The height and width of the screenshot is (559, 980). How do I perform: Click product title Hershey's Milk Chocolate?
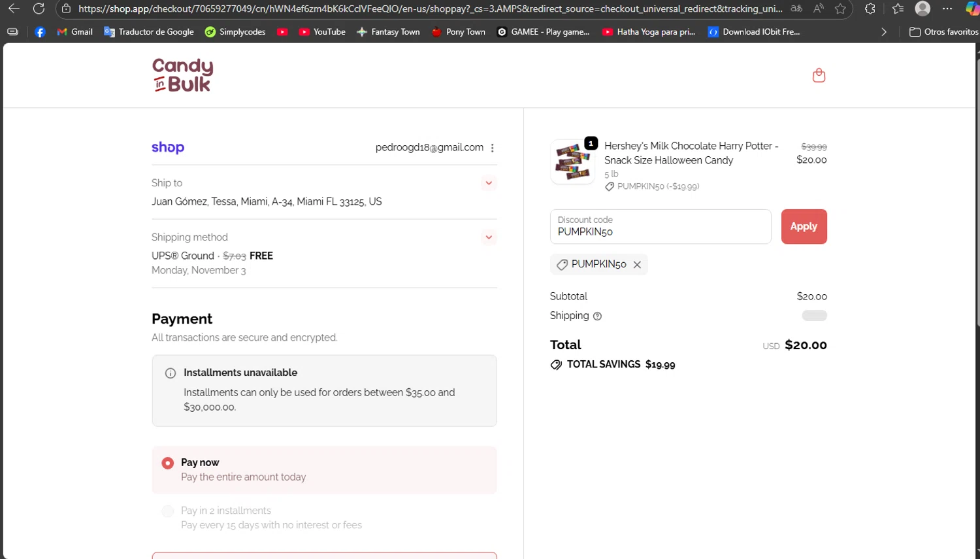(x=691, y=153)
